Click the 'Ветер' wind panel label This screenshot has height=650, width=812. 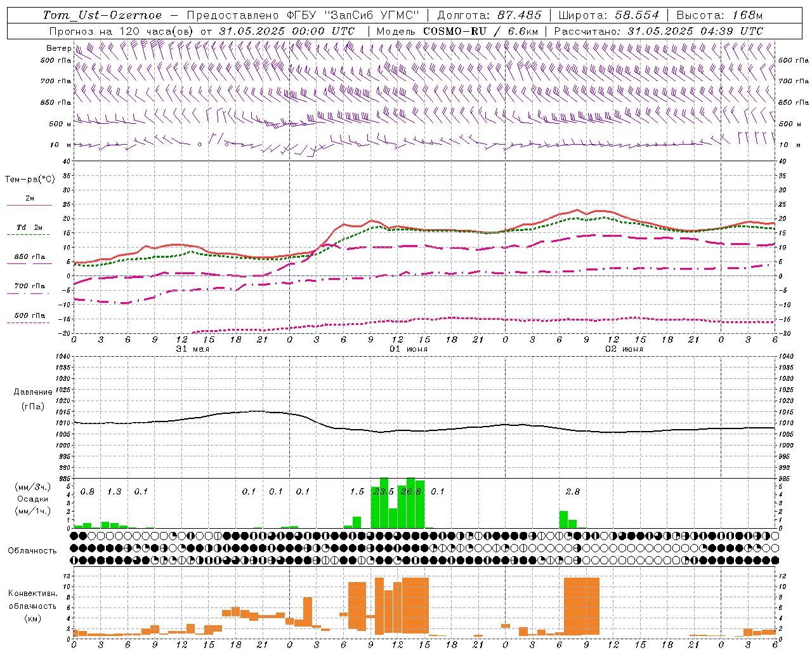(58, 48)
